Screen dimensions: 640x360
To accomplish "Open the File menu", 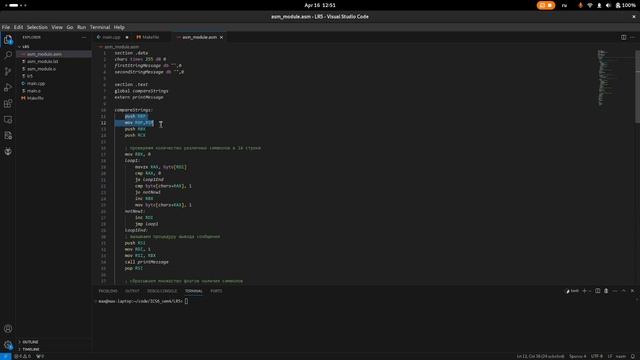I will 6,27.
